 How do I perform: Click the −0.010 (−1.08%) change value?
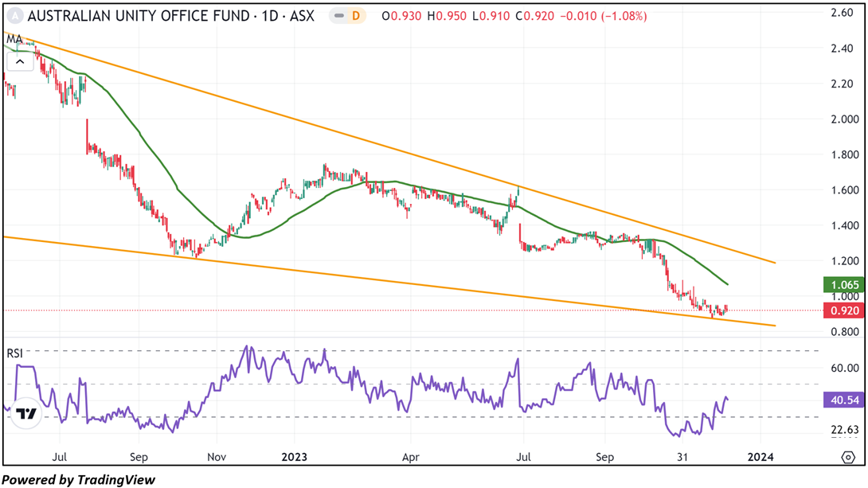(604, 16)
